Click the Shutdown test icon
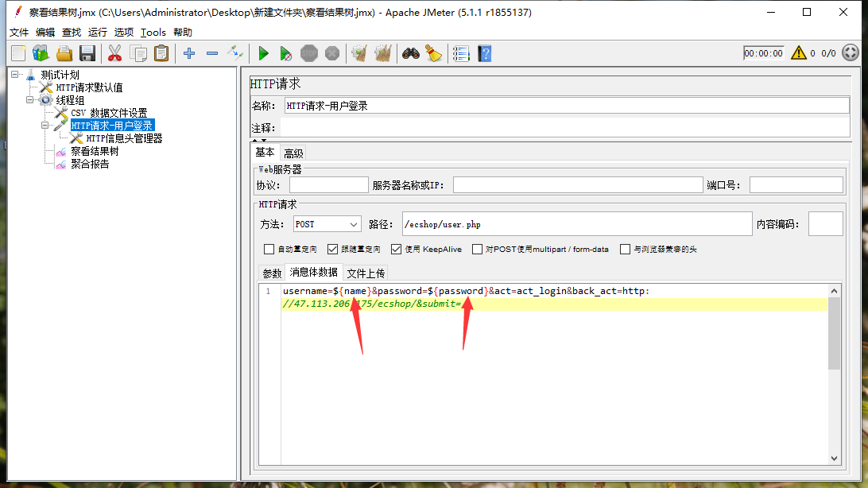This screenshot has width=868, height=488. tap(332, 54)
